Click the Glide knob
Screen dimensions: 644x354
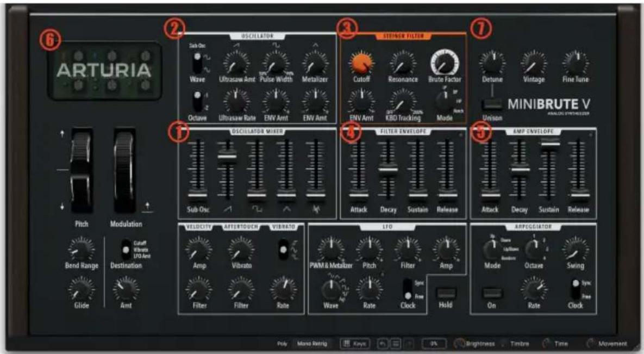coord(82,289)
